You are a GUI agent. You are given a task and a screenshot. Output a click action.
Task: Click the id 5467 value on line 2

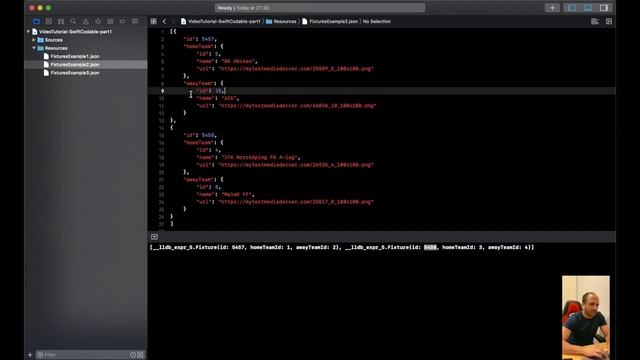[207, 39]
